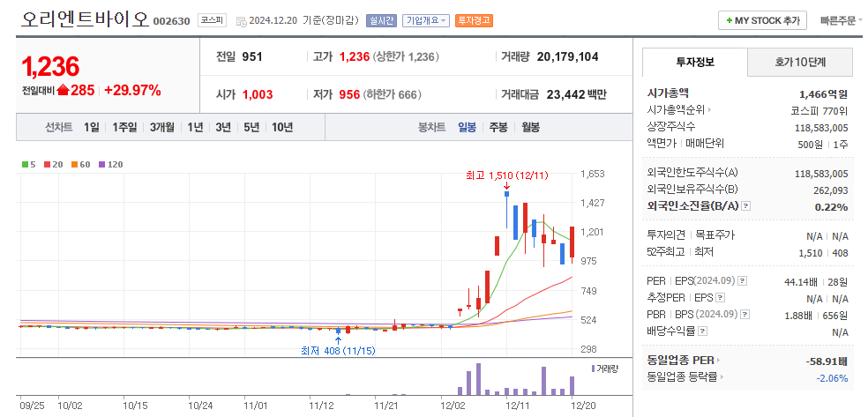Click the purple 120-day moving average legend
The height and width of the screenshot is (417, 868).
click(x=111, y=164)
